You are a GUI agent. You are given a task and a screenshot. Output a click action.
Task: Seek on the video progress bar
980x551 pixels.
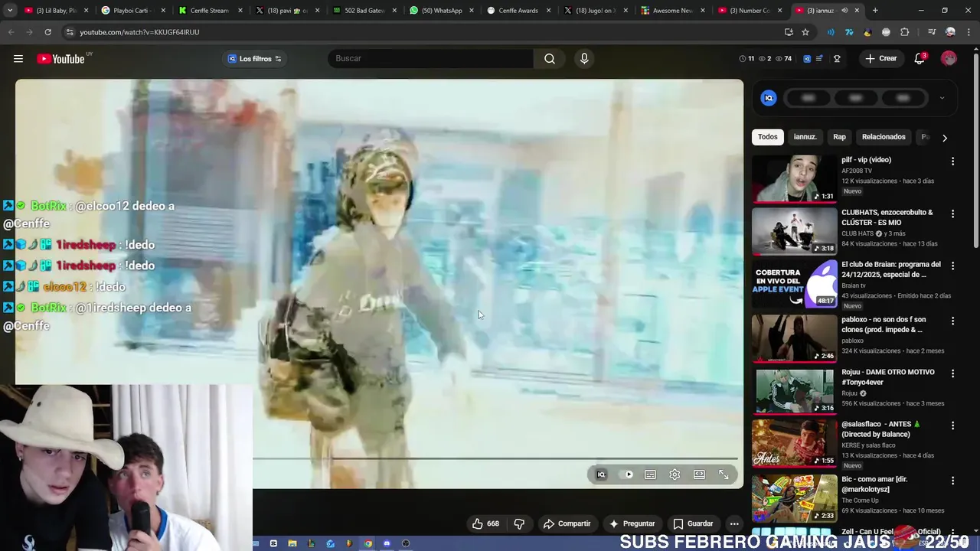[x=495, y=458]
